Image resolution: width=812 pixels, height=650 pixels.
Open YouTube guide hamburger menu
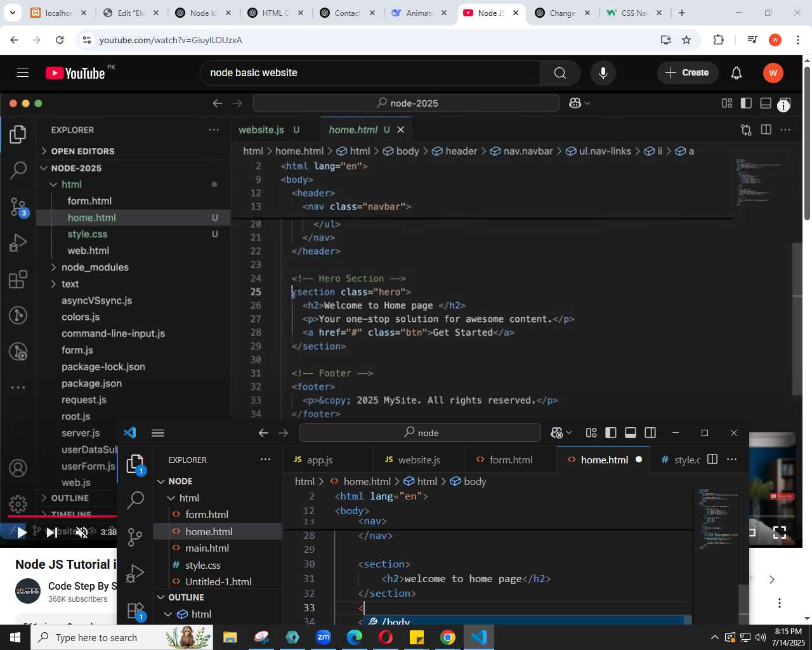tap(23, 72)
